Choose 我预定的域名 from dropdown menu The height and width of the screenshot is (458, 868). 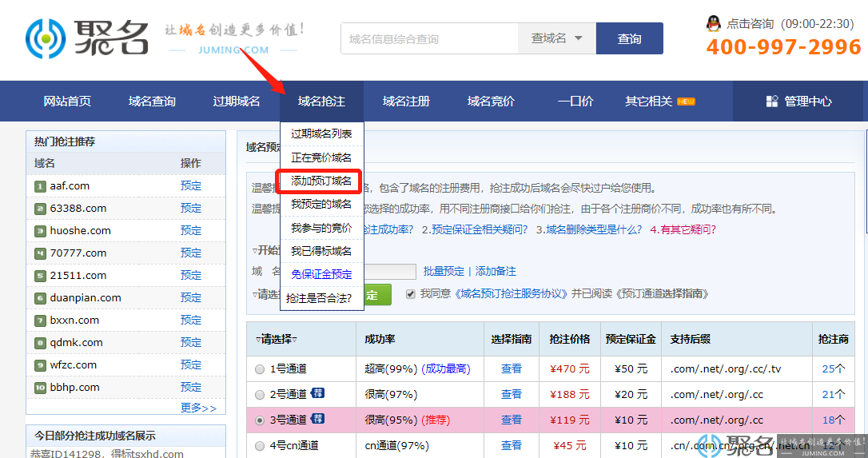[321, 205]
